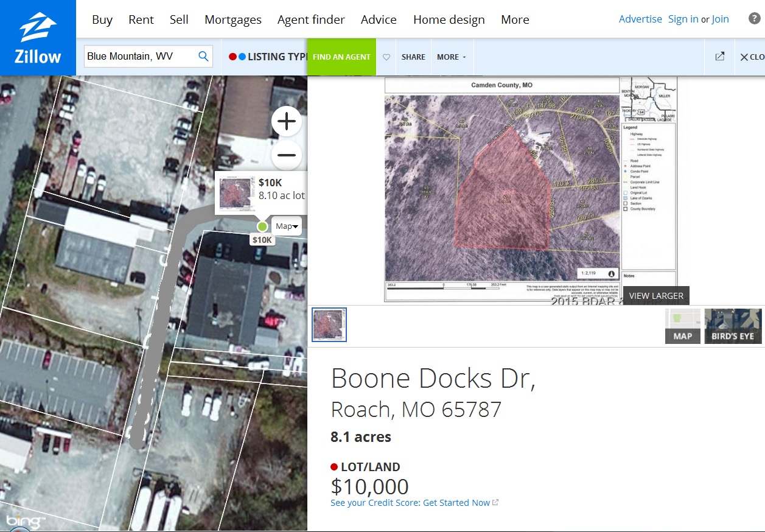765x532 pixels.
Task: Click View Larger on the photo
Action: click(x=655, y=296)
